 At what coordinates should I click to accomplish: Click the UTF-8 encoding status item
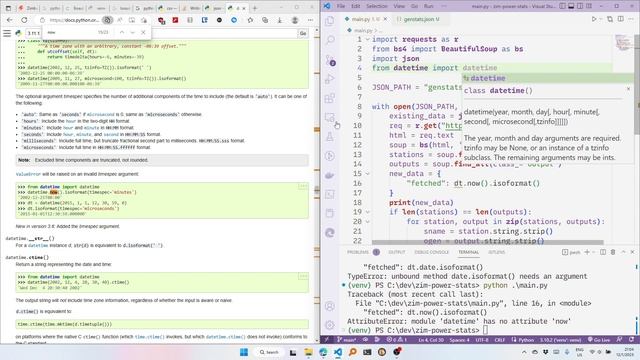[482, 340]
